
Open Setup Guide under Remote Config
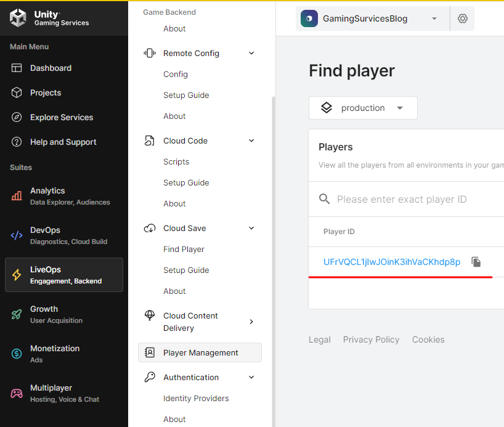(186, 95)
